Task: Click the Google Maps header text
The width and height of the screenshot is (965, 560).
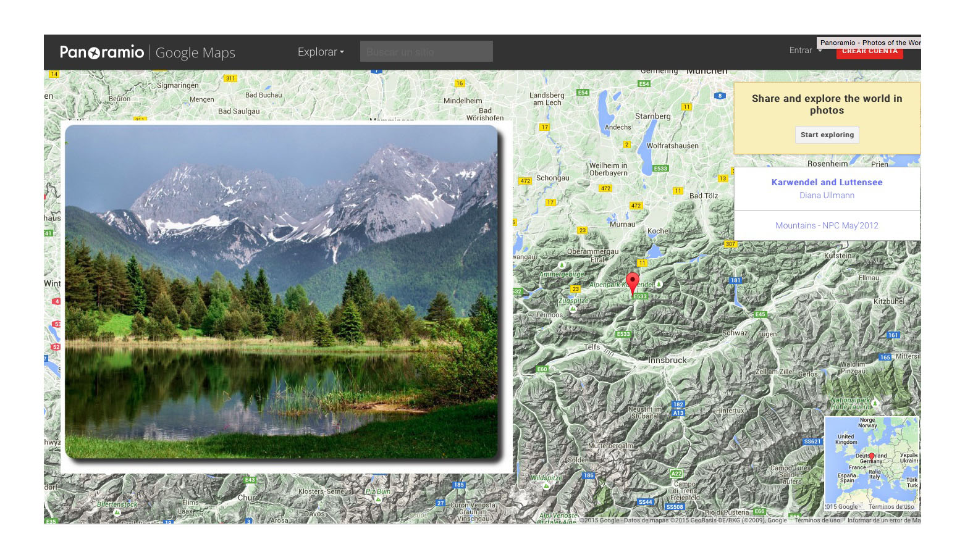Action: click(x=195, y=52)
